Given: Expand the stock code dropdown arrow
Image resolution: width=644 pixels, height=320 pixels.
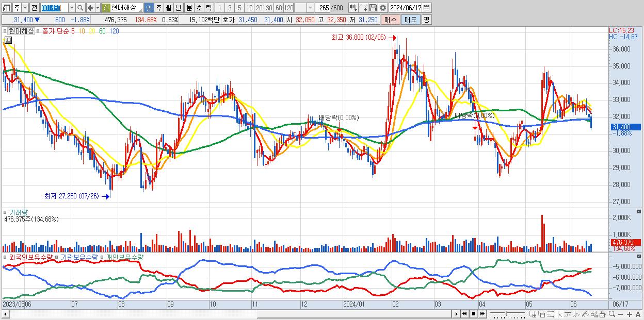Looking at the screenshot, I should (x=72, y=8).
